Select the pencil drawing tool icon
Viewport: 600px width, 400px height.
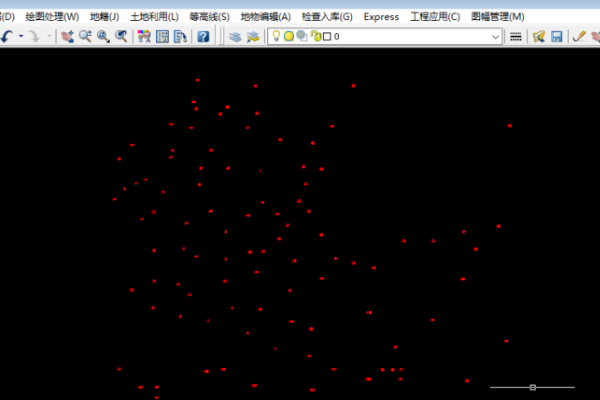pos(579,36)
